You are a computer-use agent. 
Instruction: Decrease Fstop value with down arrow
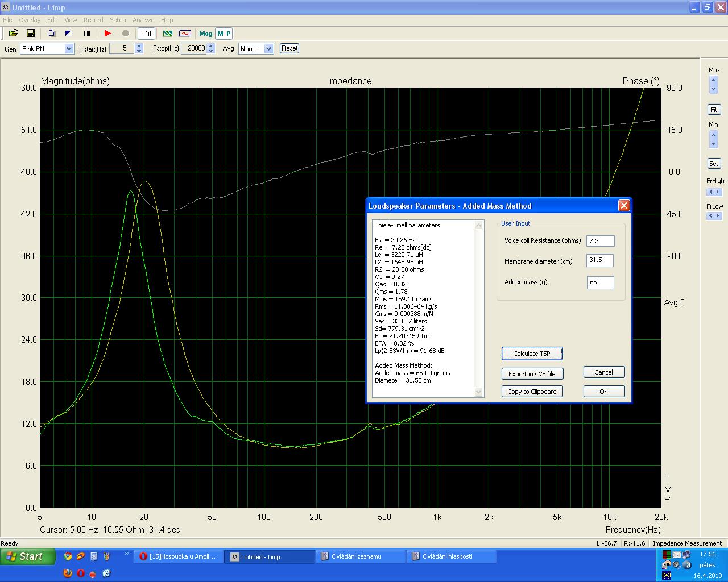point(211,52)
